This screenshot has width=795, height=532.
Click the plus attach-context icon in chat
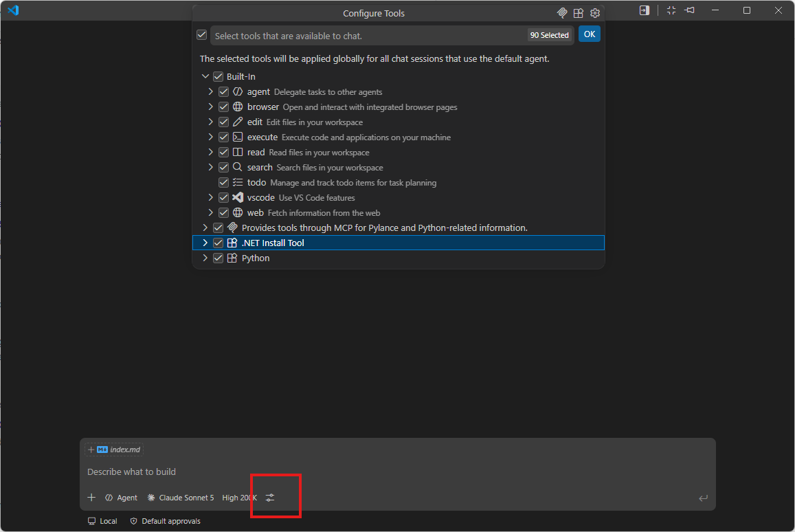coord(91,498)
